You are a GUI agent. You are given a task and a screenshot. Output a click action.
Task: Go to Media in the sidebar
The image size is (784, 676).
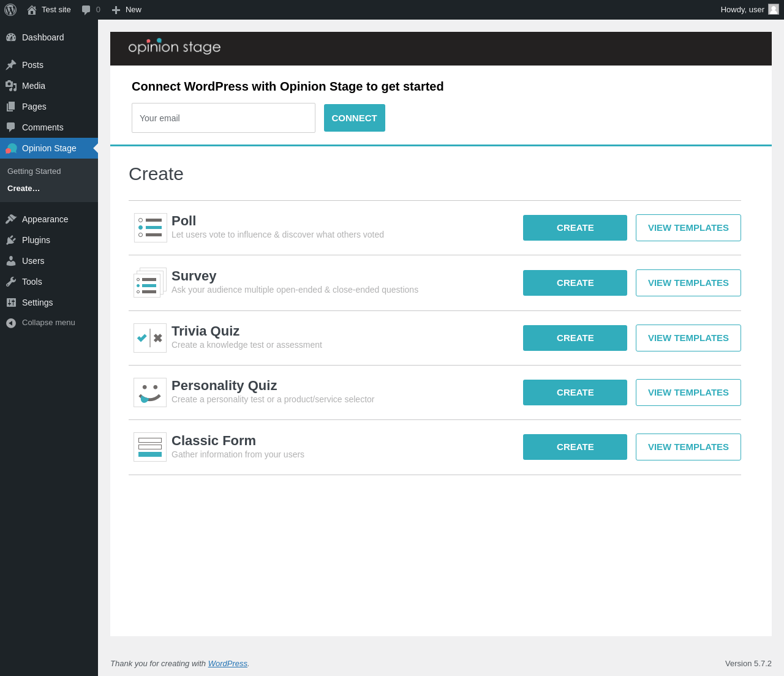(49, 86)
